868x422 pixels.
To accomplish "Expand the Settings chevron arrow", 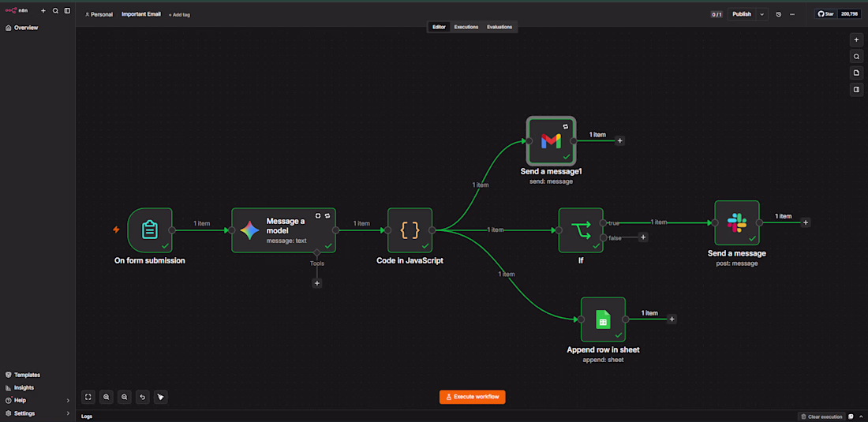I will click(x=68, y=413).
